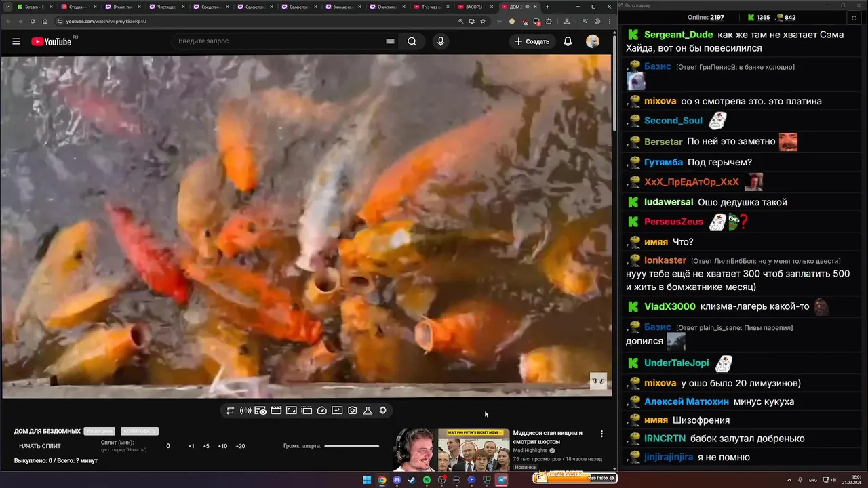Add 20 minutes with the +20 button
The width and height of the screenshot is (868, 488).
240,446
